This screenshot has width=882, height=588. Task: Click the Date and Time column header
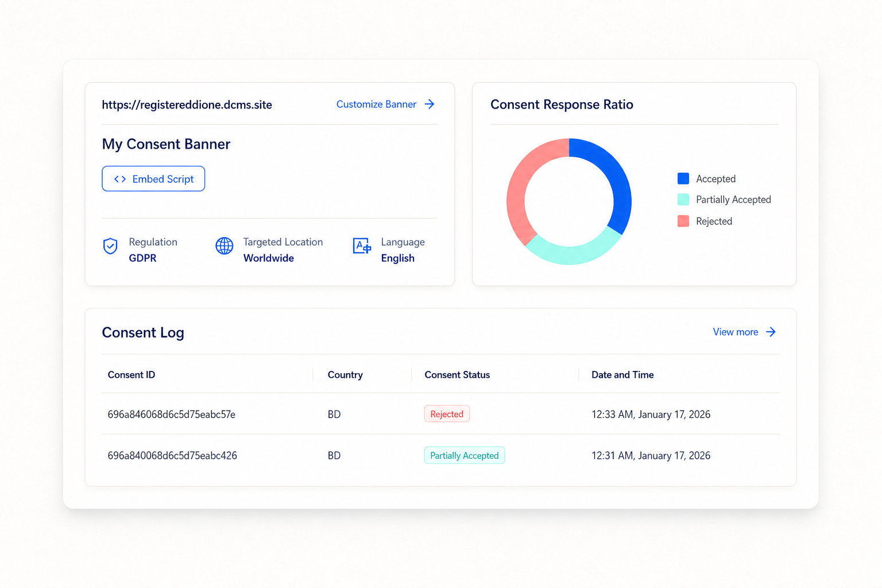click(x=622, y=375)
